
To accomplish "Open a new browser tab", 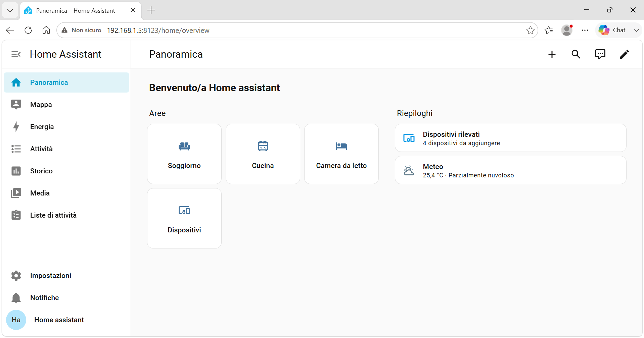I will click(x=151, y=10).
